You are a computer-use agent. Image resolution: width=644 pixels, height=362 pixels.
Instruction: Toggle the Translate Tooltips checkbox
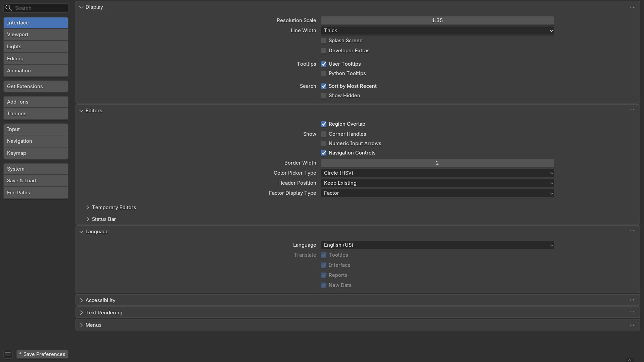324,255
